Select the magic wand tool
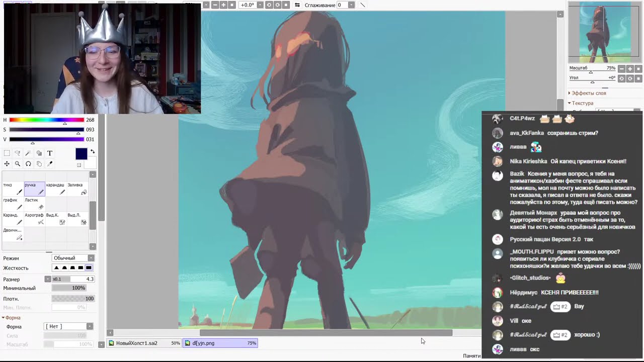The height and width of the screenshot is (362, 644). 28,153
